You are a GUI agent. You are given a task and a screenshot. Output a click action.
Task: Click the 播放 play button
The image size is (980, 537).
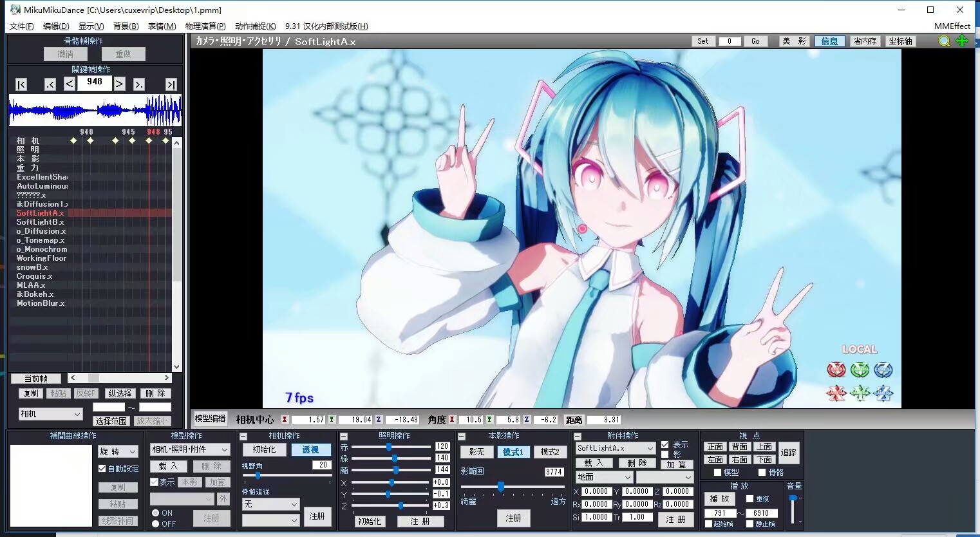[719, 499]
